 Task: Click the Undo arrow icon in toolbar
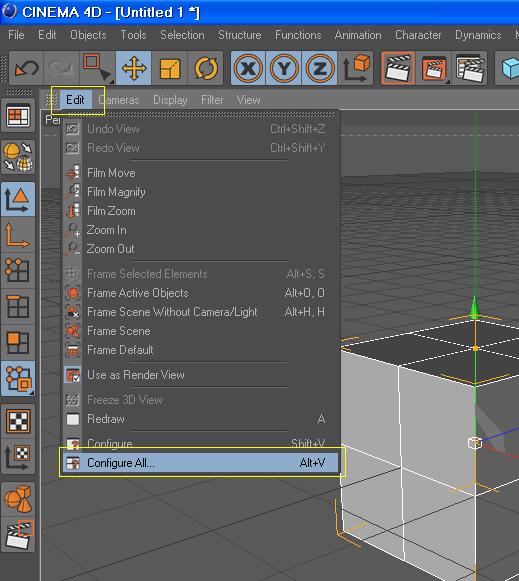tap(26, 68)
